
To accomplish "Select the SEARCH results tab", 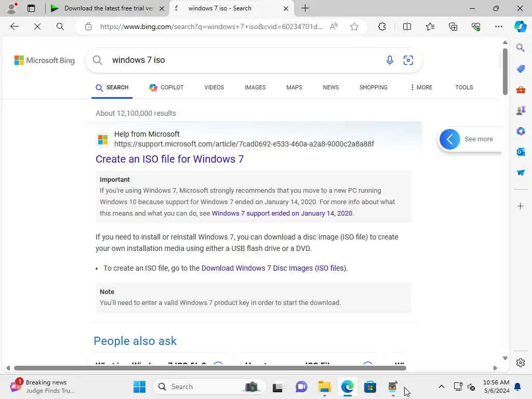I will pos(112,87).
